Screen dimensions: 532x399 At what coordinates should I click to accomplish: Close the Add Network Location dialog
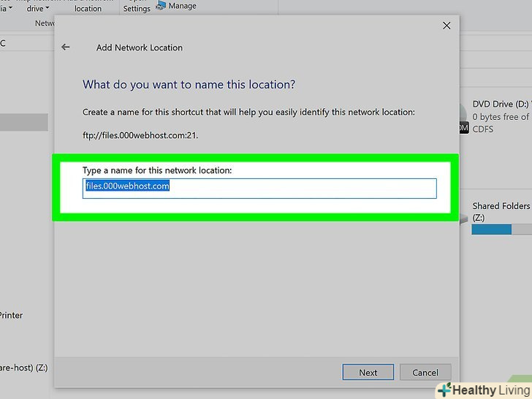(x=446, y=26)
